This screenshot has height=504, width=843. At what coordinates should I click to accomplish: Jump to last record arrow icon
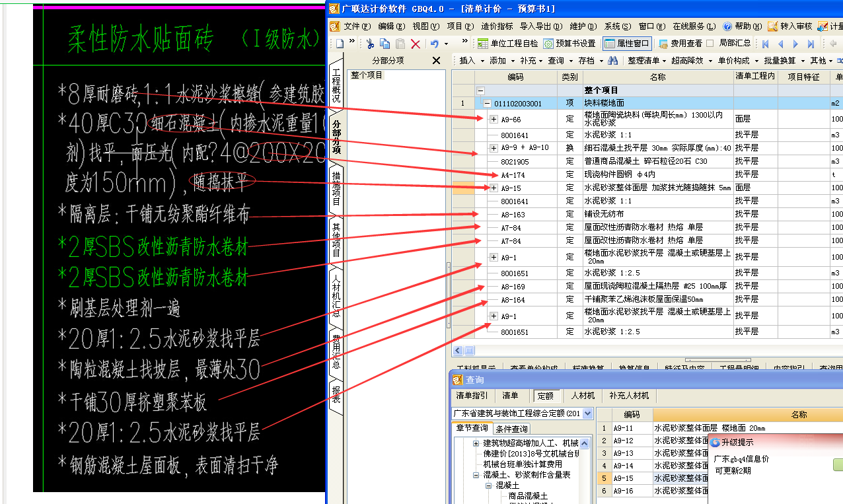tap(811, 44)
